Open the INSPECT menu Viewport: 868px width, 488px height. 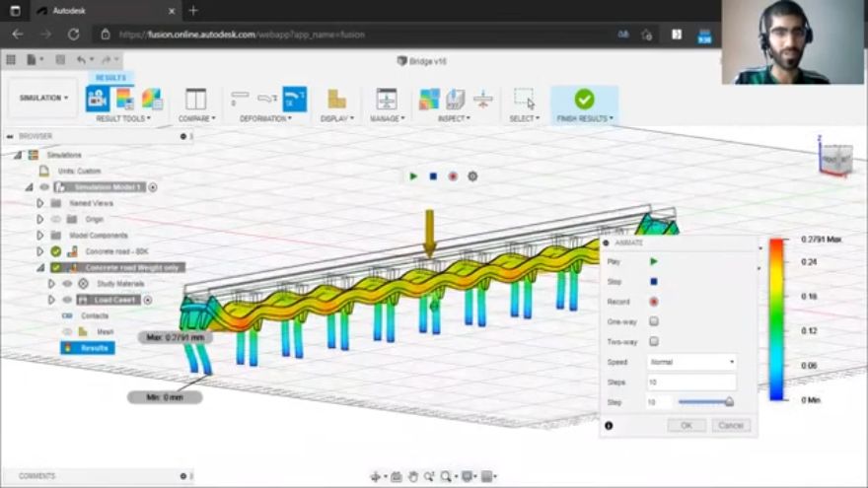point(455,118)
